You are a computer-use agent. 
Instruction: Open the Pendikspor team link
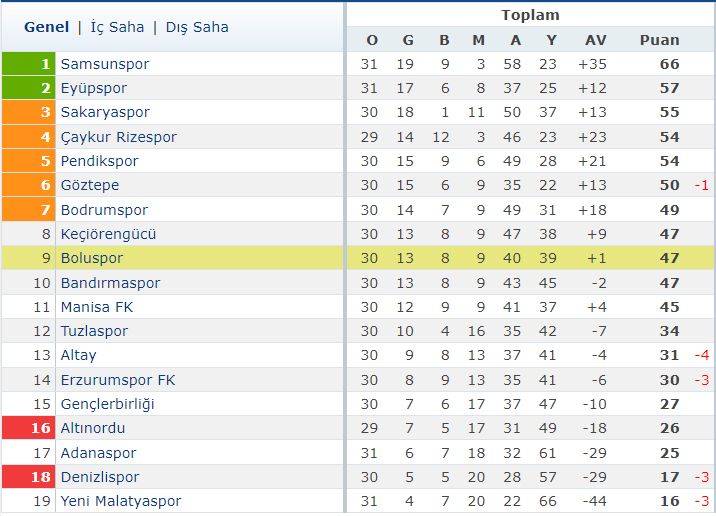click(x=100, y=161)
